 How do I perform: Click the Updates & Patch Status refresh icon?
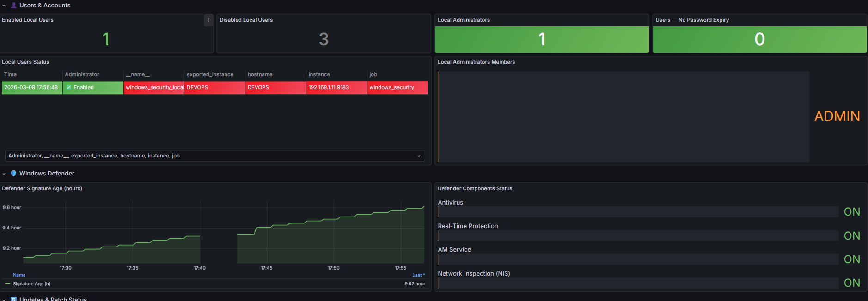click(x=13, y=299)
